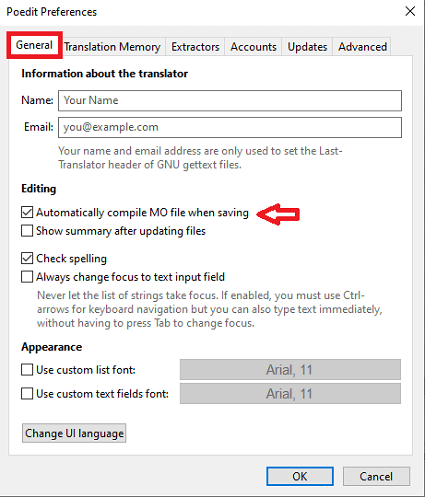
Task: Confirm preferences with the OK button
Action: [x=300, y=476]
